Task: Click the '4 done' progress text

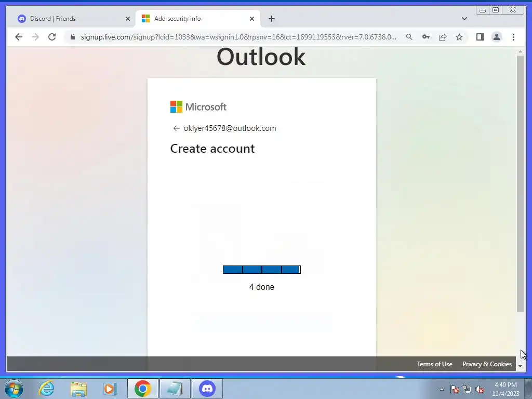Action: (x=262, y=287)
